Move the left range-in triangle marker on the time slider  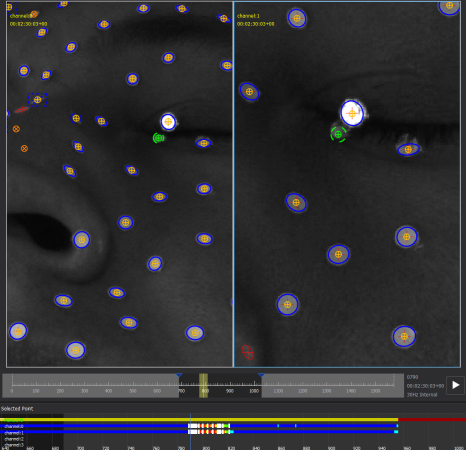click(179, 375)
